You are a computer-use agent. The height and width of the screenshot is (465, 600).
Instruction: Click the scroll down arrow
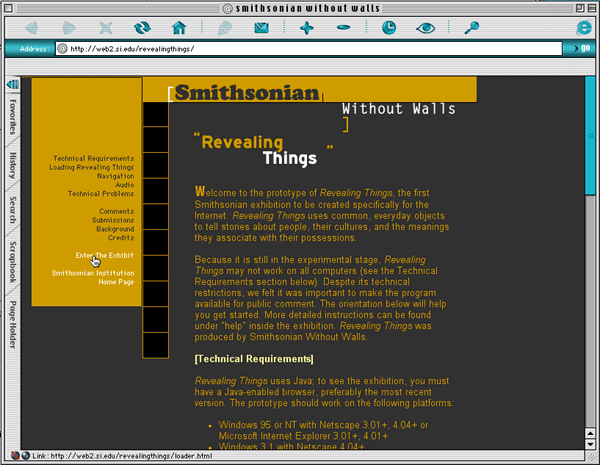tap(590, 444)
